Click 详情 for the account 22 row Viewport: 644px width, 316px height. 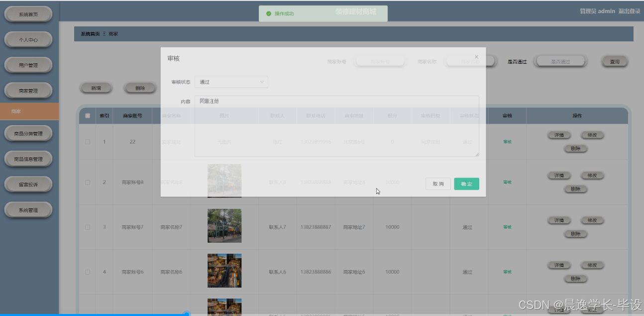point(559,135)
